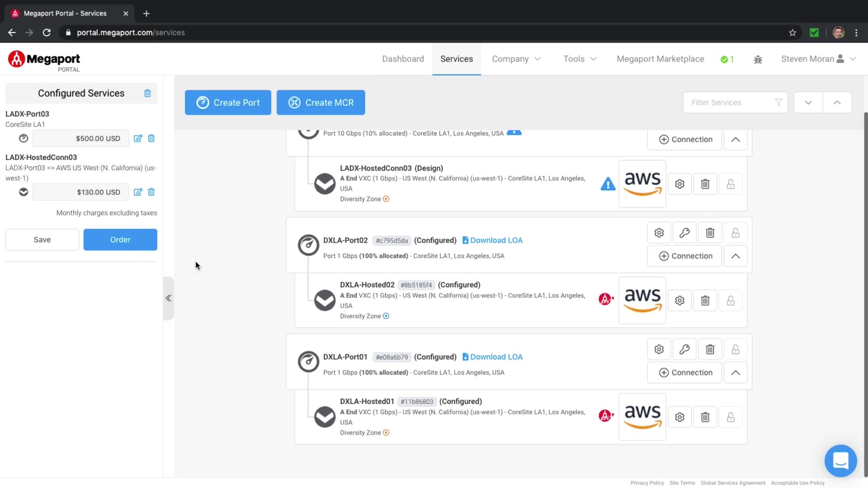
Task: Expand all services with down chevron button
Action: [x=808, y=103]
